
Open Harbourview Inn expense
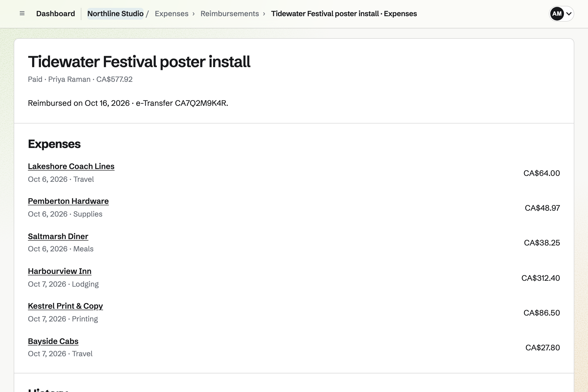tap(60, 271)
